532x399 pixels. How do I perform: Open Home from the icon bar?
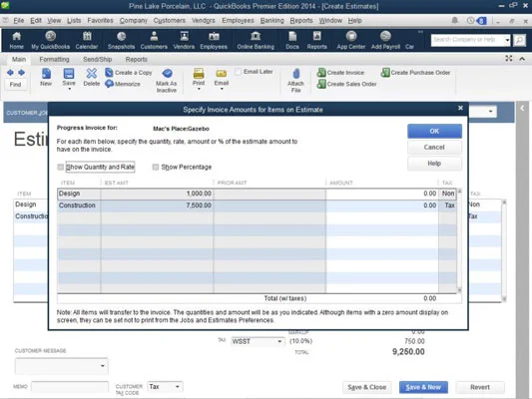click(x=16, y=40)
